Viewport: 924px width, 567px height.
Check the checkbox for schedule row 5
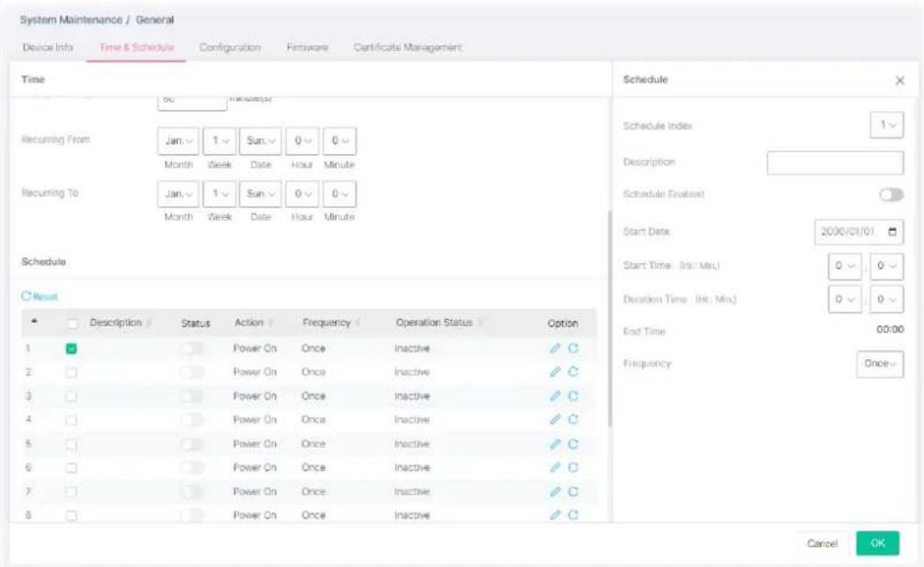tap(71, 445)
